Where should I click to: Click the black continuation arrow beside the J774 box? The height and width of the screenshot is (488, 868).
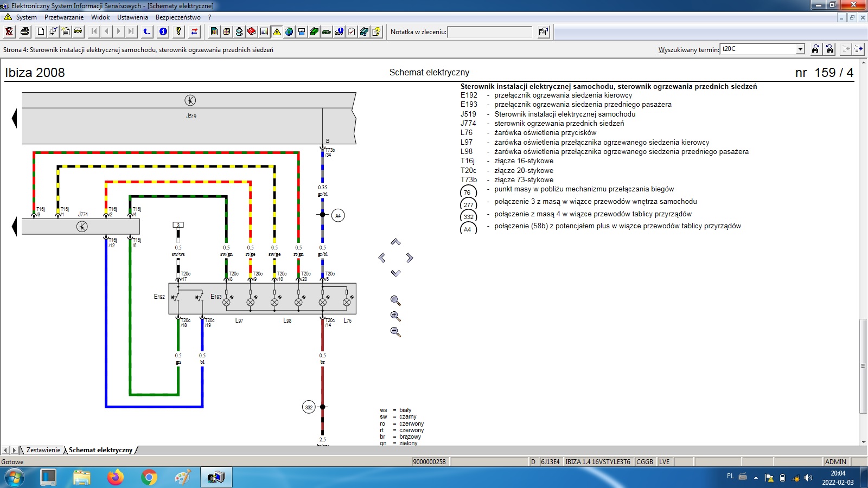tap(15, 227)
